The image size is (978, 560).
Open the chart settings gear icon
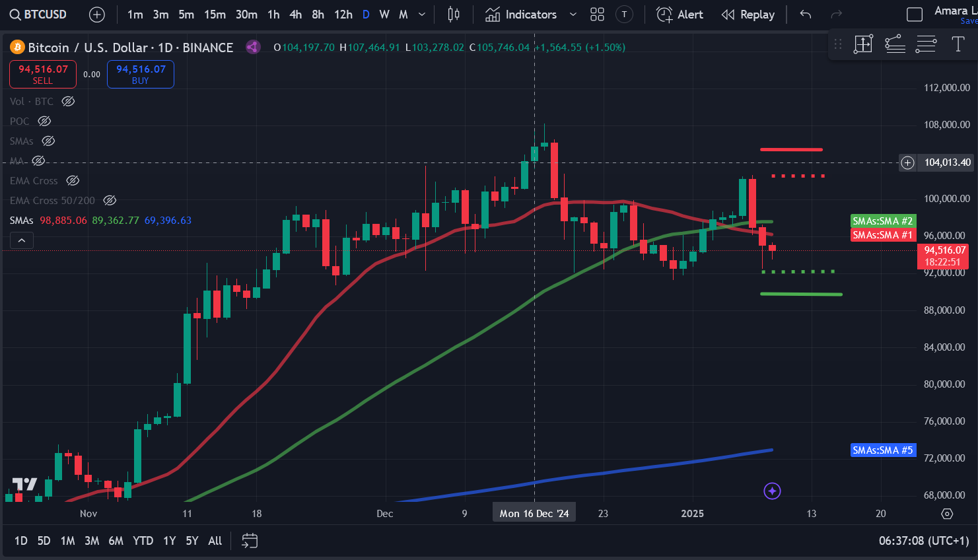point(947,514)
